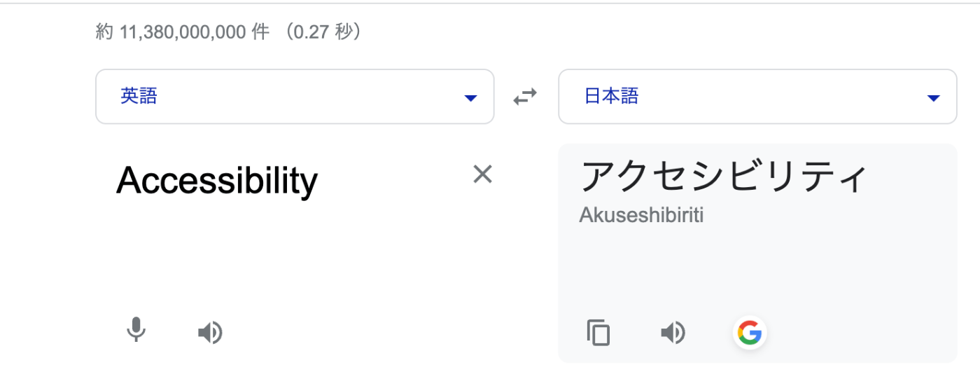Click the middle of source language box
Screen dimensions: 980x365
[x=295, y=97]
